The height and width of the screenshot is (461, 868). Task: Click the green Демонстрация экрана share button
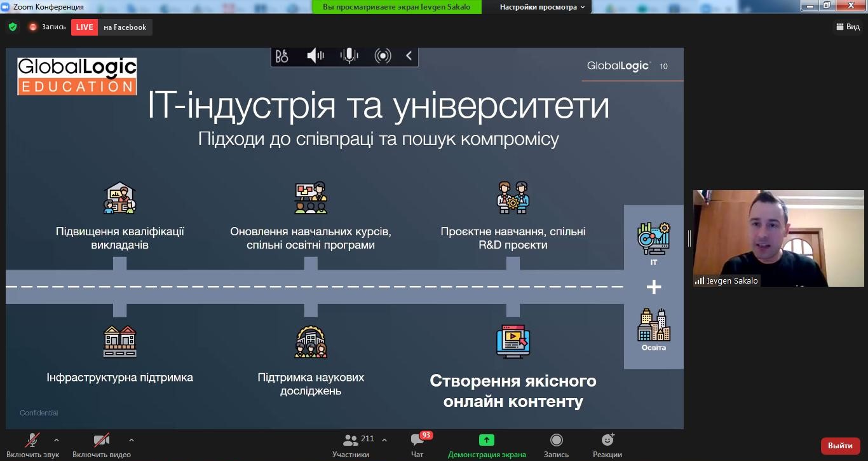click(487, 445)
